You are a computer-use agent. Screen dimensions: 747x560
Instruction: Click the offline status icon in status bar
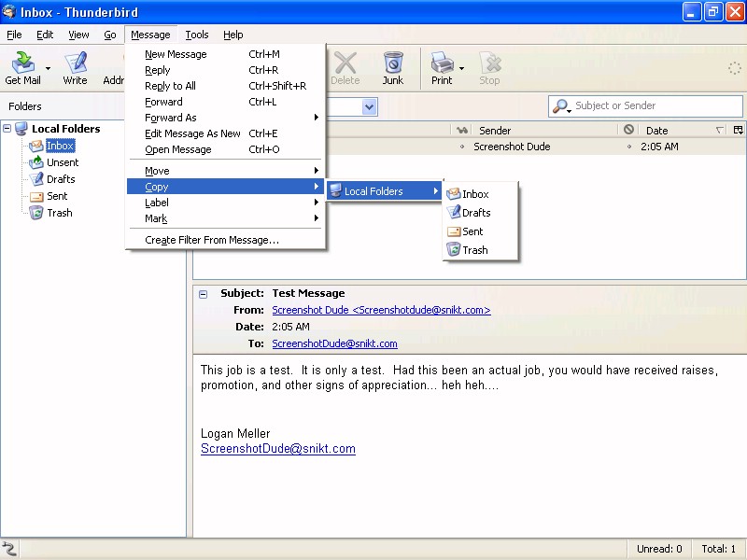[x=9, y=549]
